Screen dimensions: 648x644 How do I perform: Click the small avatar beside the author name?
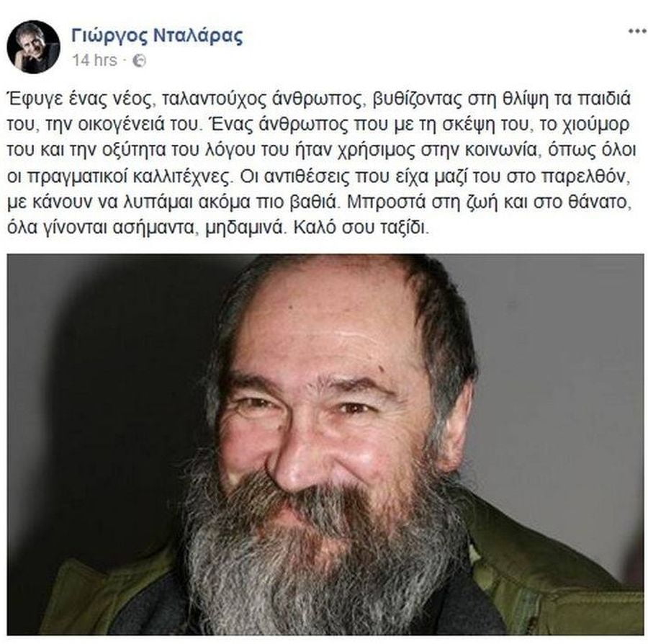point(33,47)
